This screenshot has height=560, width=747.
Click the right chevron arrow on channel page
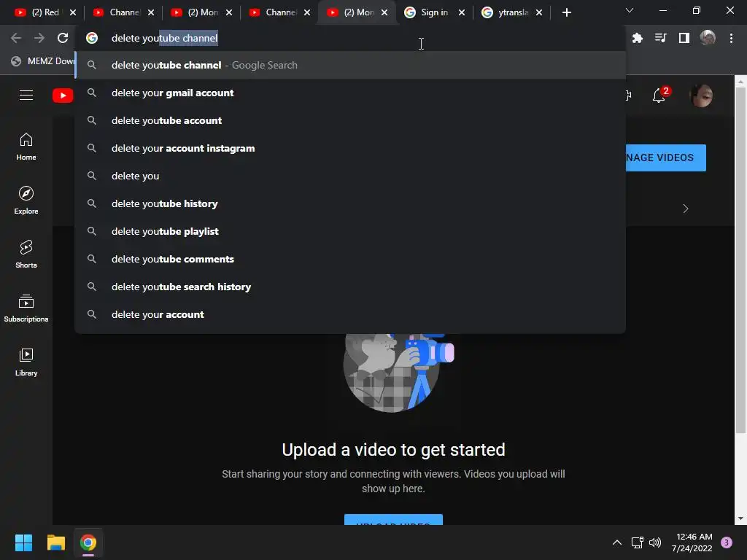[x=686, y=209]
